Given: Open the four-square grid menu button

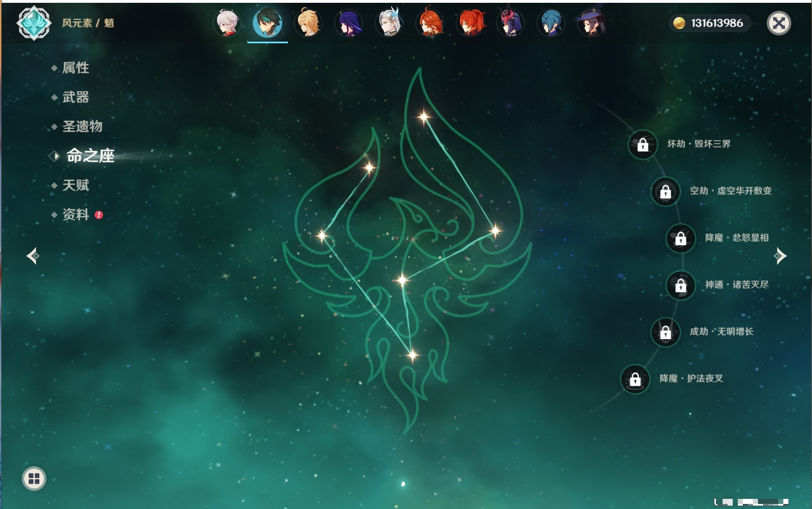Looking at the screenshot, I should (34, 479).
